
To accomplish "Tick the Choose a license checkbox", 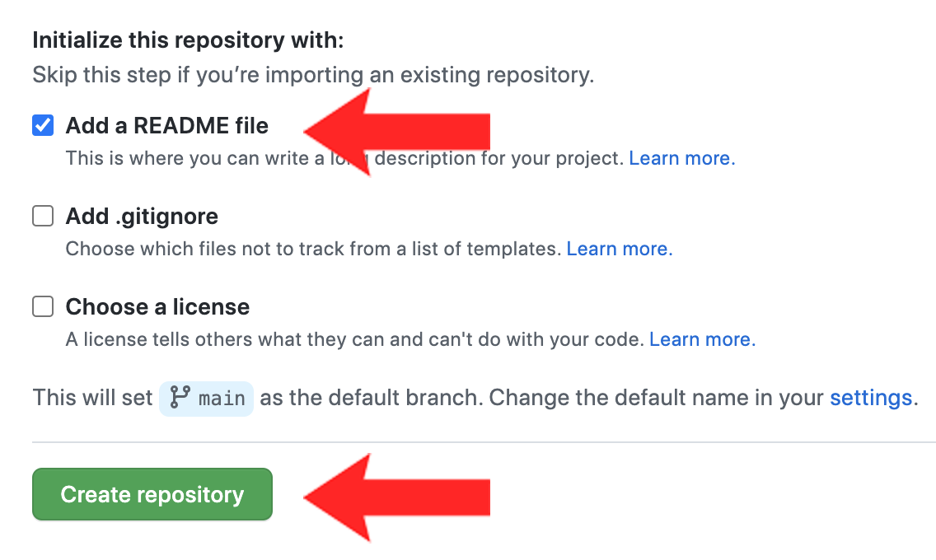I will [43, 307].
